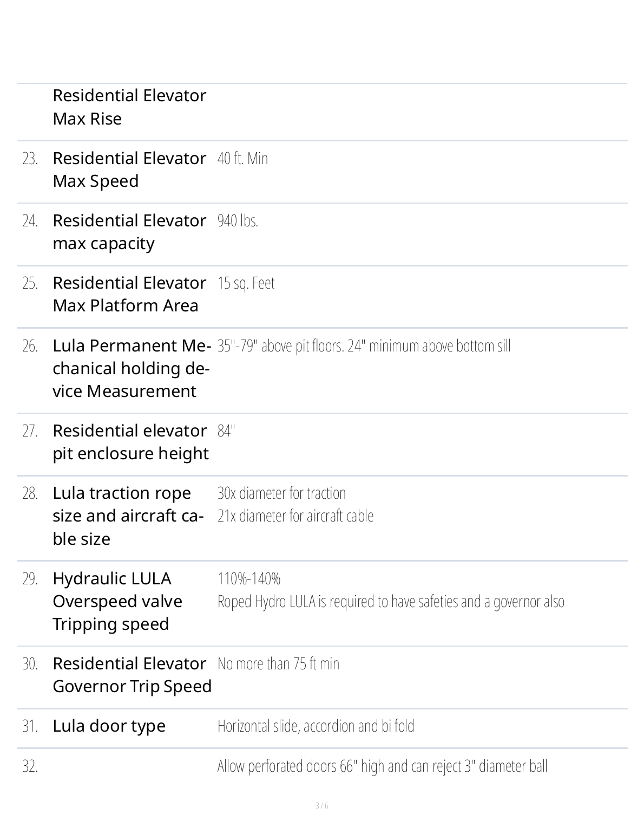Screen dimensions: 644x834
Task: Click the "No more than 75 ft min" definition
Action: coord(278,664)
